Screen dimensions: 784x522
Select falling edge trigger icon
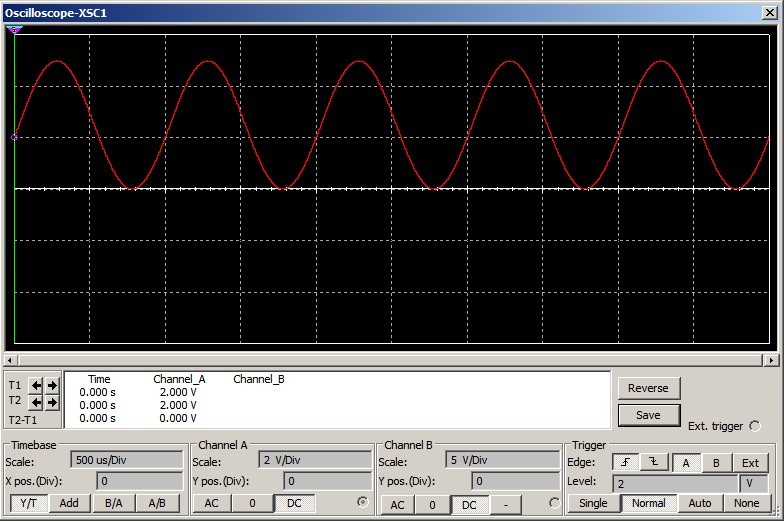pos(654,463)
